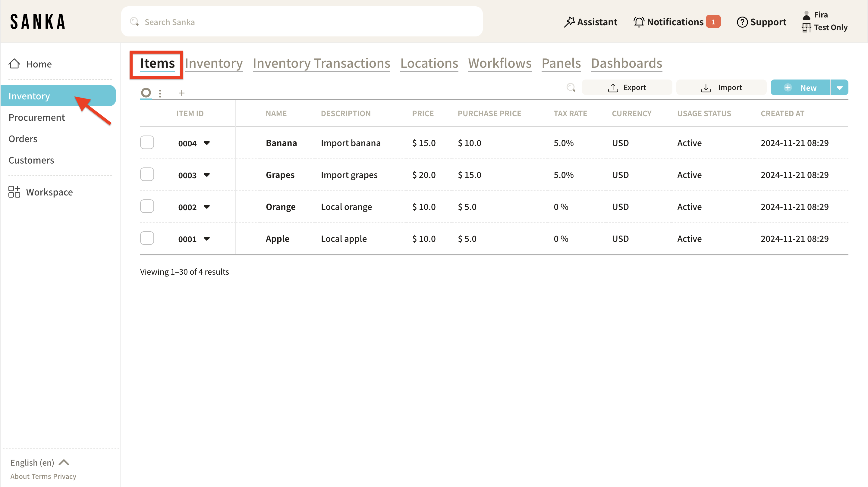Click the Export button
This screenshot has height=487, width=868.
(x=627, y=88)
